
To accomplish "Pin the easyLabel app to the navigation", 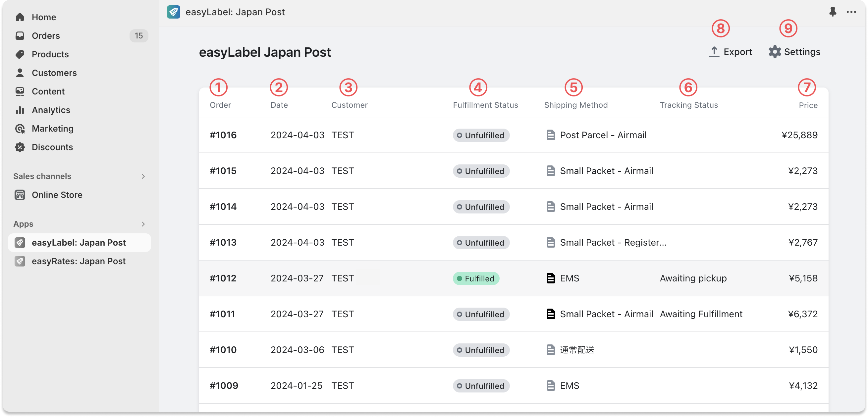I will (833, 12).
